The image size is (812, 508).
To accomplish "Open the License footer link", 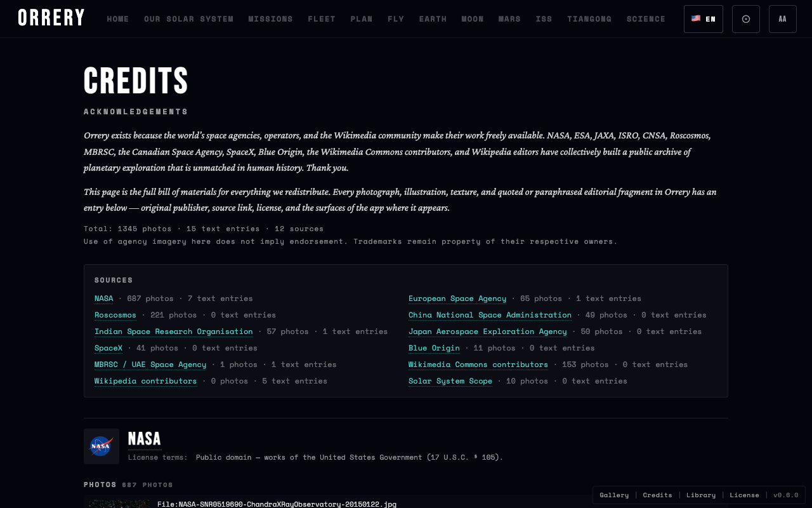I will pyautogui.click(x=744, y=495).
